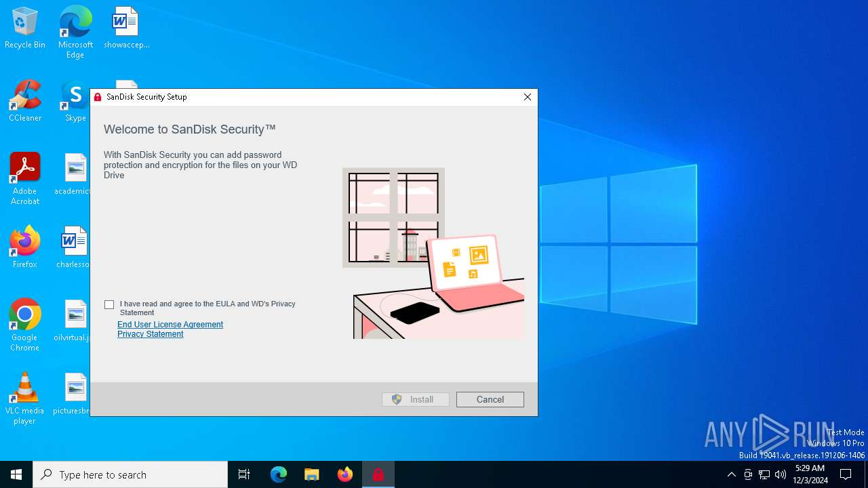
Task: Select the charlesso Word document icon
Action: (x=75, y=247)
